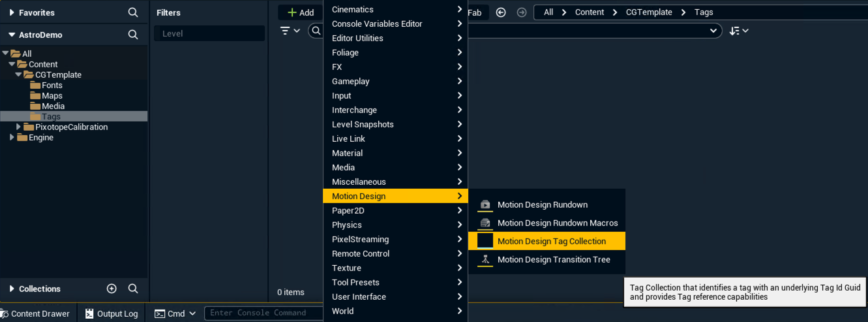Open the filter options dropdown
868x322 pixels.
290,31
